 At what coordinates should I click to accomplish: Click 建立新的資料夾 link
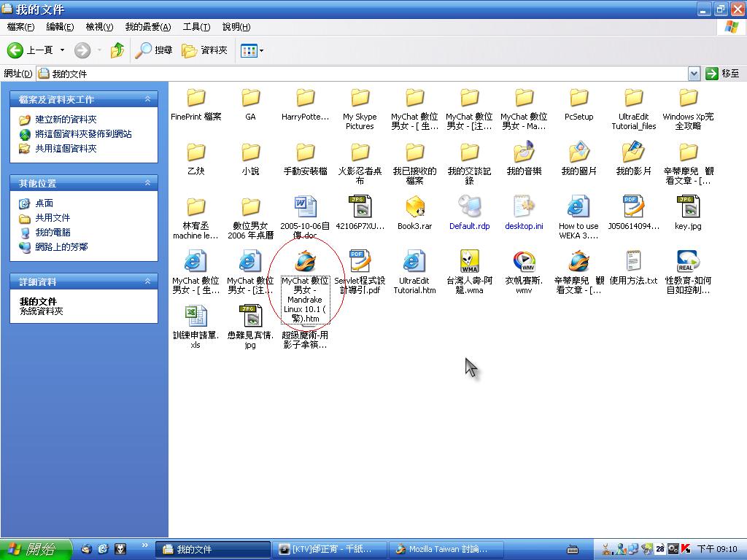pos(66,119)
